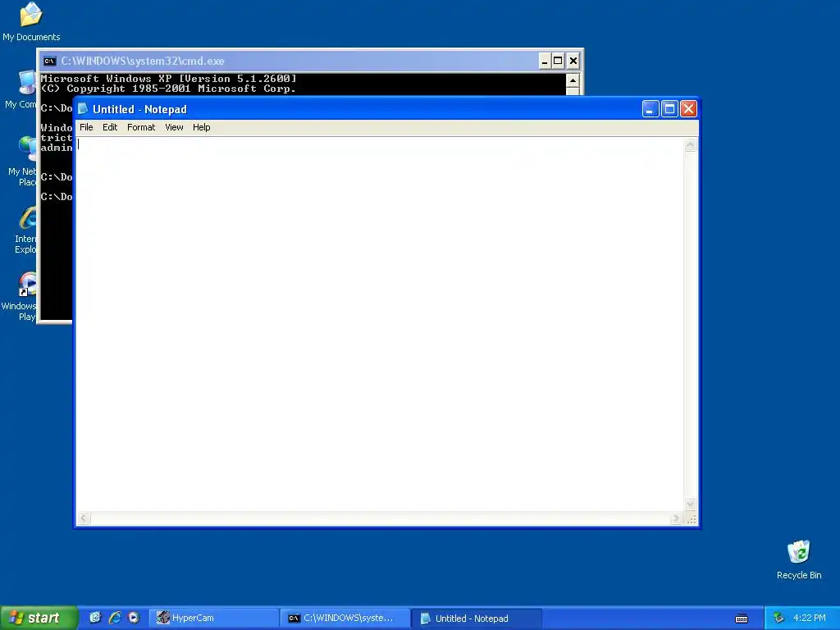Click inside the Notepad text area

point(379,324)
